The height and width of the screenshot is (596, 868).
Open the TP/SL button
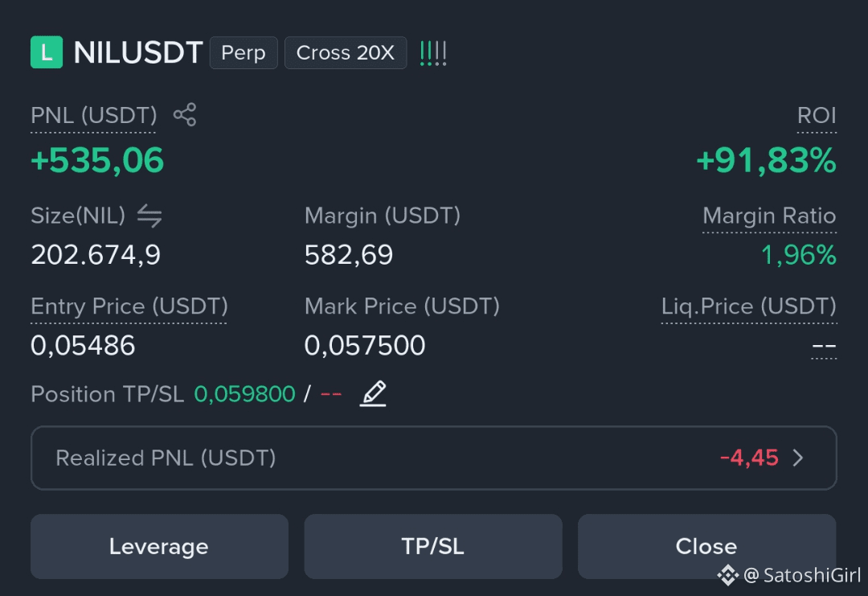(x=433, y=546)
